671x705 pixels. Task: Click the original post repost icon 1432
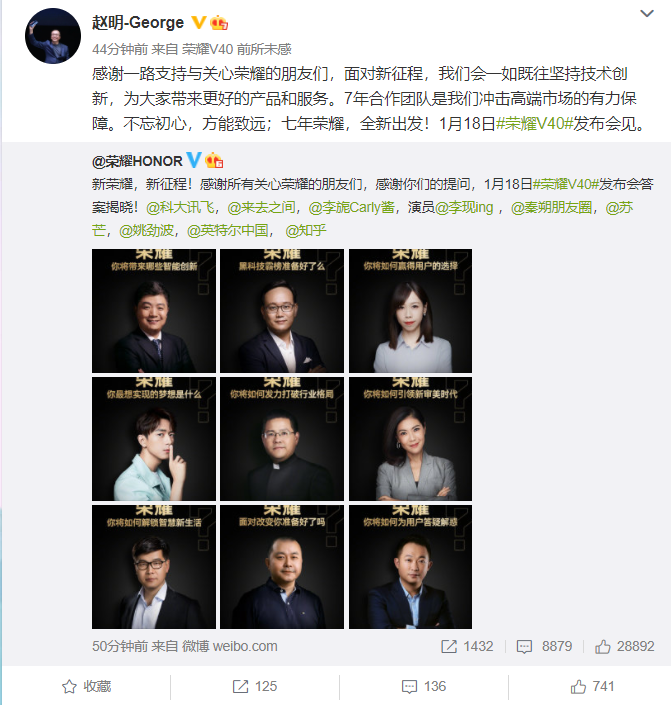[449, 647]
